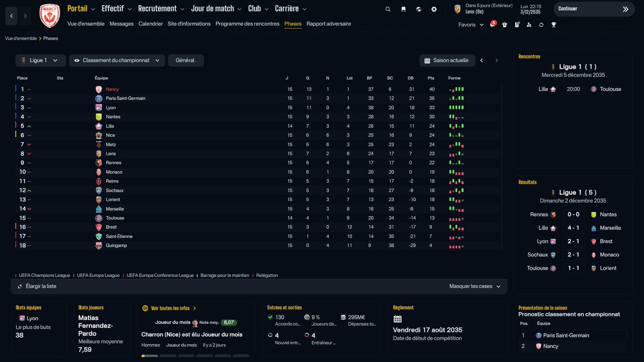Open Programme des rencontres tab
Viewport: 644px width, 362px height.
pyautogui.click(x=247, y=24)
